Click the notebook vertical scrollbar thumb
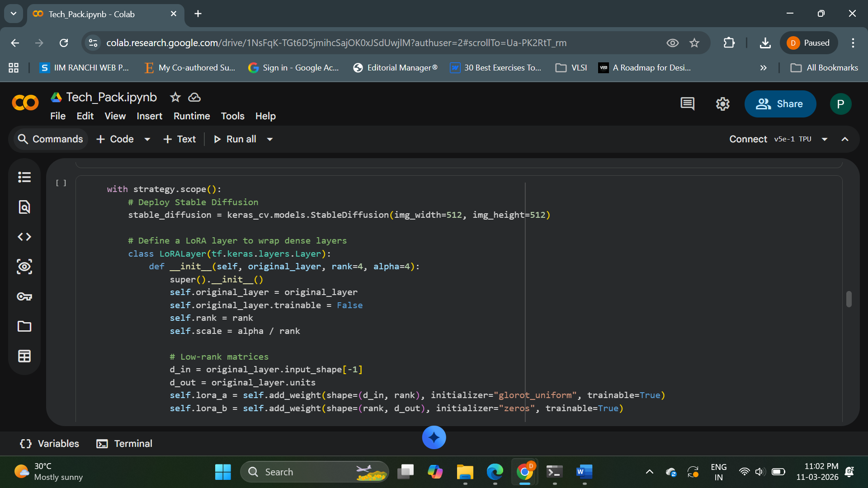This screenshot has width=868, height=488. click(x=849, y=299)
